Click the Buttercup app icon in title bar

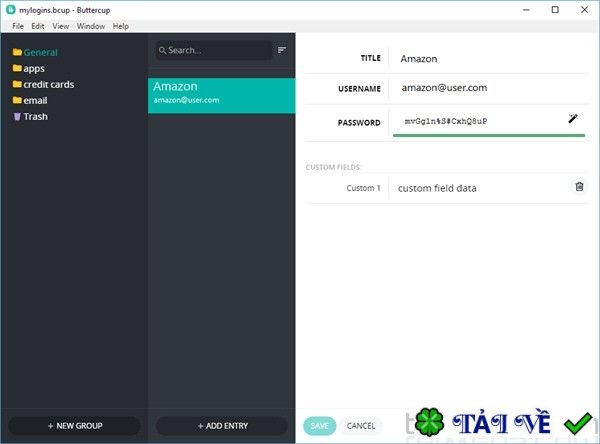[11, 10]
